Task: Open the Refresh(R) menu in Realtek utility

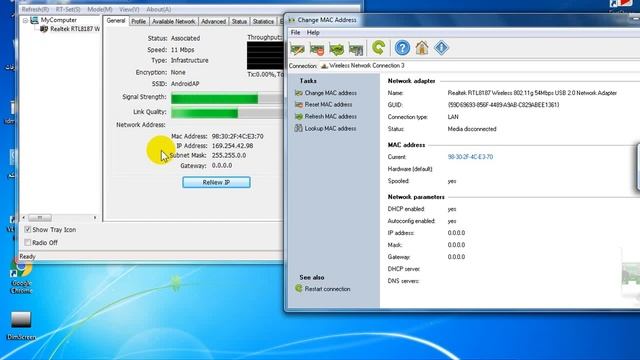Action: pyautogui.click(x=36, y=9)
